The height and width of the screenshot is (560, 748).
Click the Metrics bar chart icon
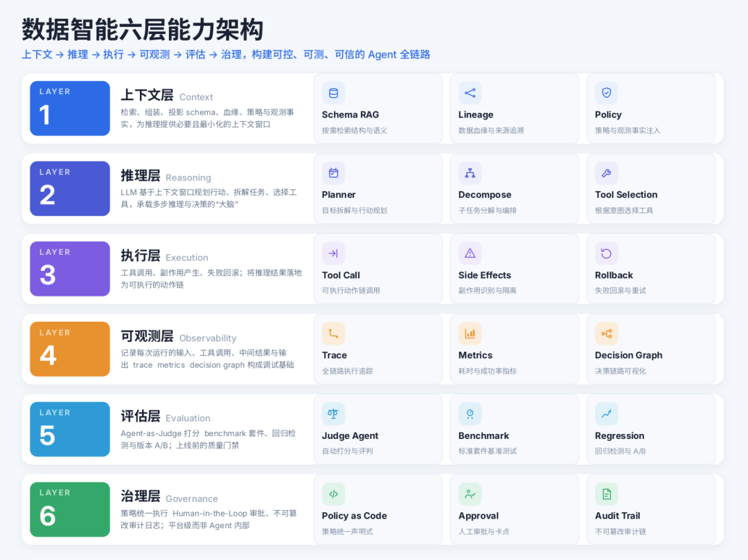coord(470,334)
